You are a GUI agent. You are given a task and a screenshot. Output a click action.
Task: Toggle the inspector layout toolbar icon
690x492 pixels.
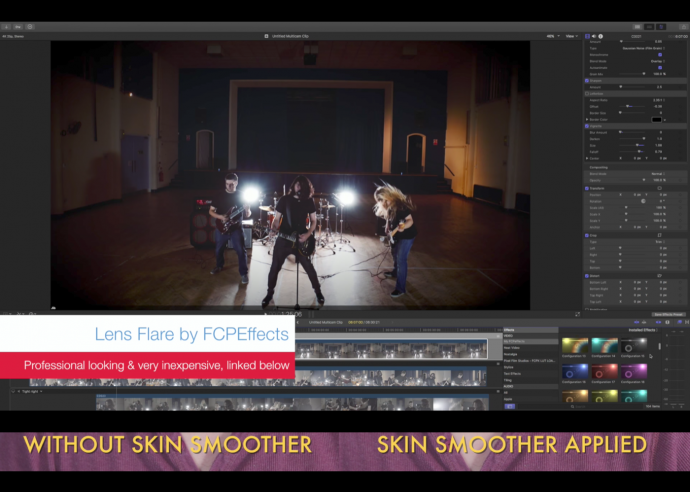pos(661,27)
